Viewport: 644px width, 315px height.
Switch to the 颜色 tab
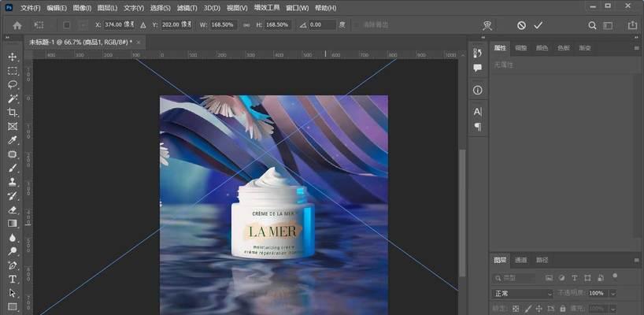542,48
